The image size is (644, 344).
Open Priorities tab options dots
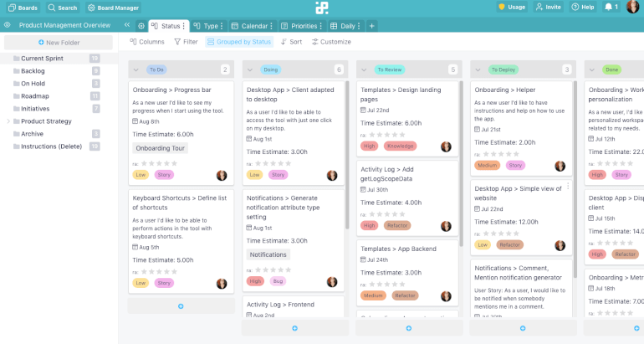[x=321, y=26]
